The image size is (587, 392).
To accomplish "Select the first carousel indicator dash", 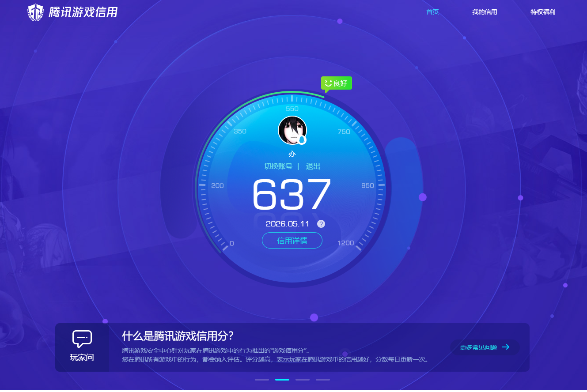I will click(x=262, y=380).
